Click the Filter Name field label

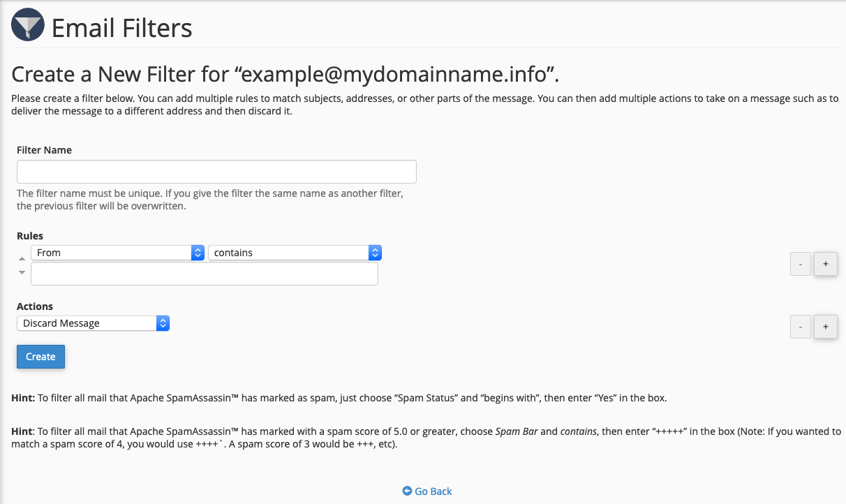pos(44,150)
